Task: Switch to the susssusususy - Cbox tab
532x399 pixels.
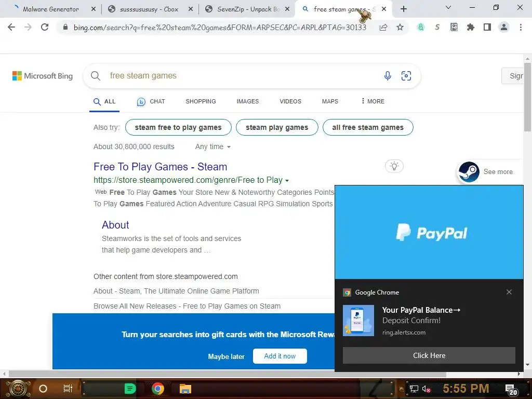Action: pos(149,9)
